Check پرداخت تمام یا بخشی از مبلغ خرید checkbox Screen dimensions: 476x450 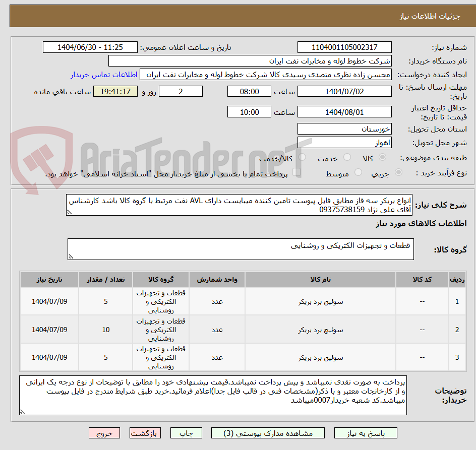[x=297, y=171]
